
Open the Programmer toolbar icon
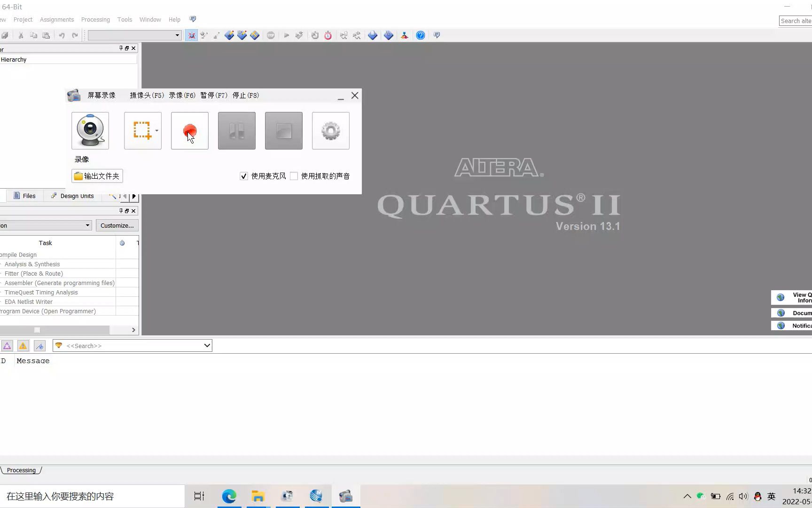(404, 35)
